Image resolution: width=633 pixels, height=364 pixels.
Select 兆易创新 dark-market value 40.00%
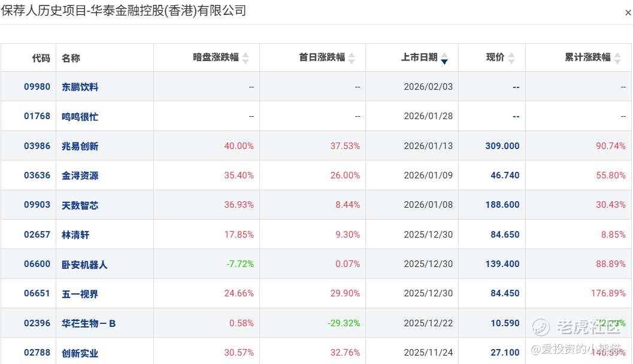pos(239,145)
